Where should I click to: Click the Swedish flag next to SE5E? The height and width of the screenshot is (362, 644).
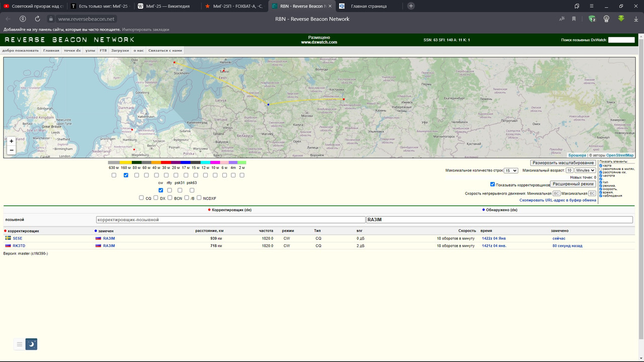[8, 238]
